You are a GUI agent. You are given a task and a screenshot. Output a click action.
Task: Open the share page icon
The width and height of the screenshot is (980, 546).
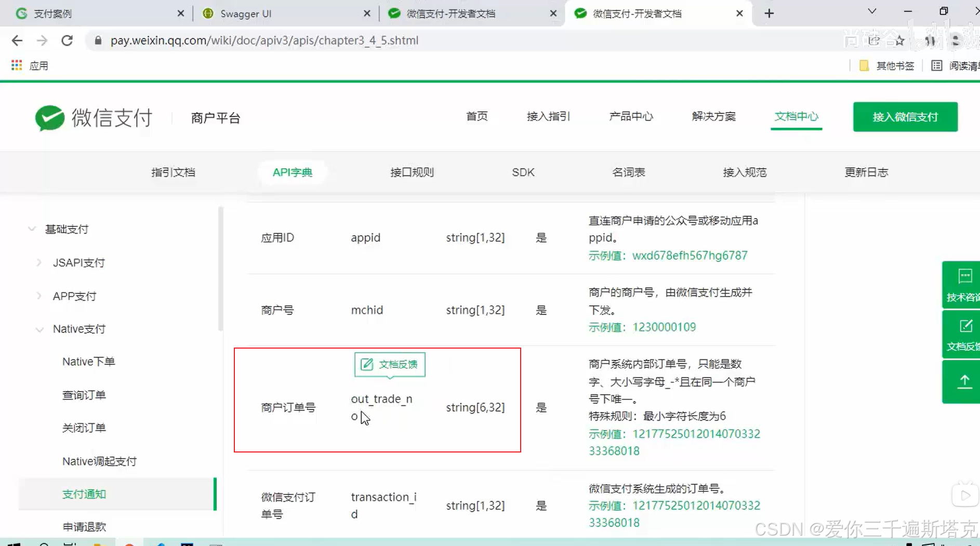pos(874,41)
